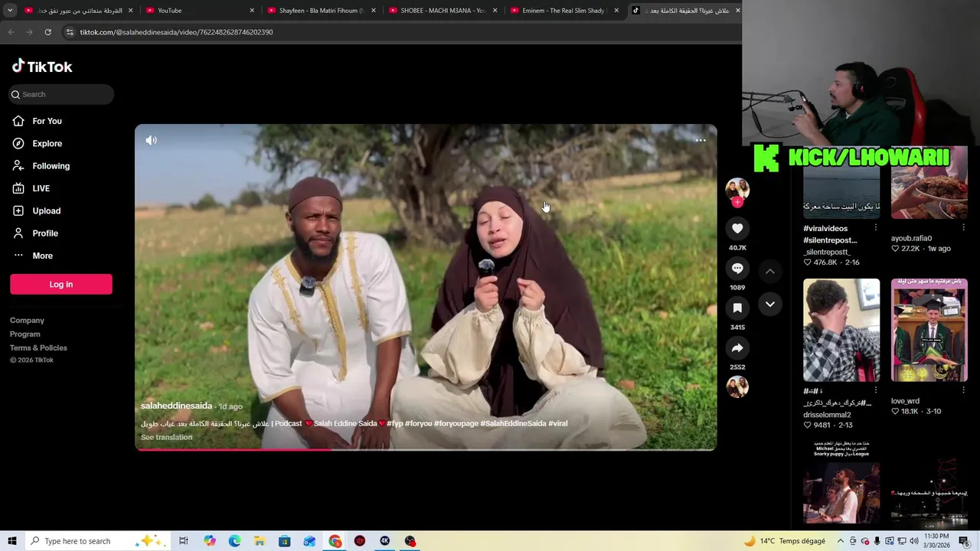View site information icon in address bar
Image resolution: width=980 pixels, height=551 pixels.
pyautogui.click(x=70, y=32)
